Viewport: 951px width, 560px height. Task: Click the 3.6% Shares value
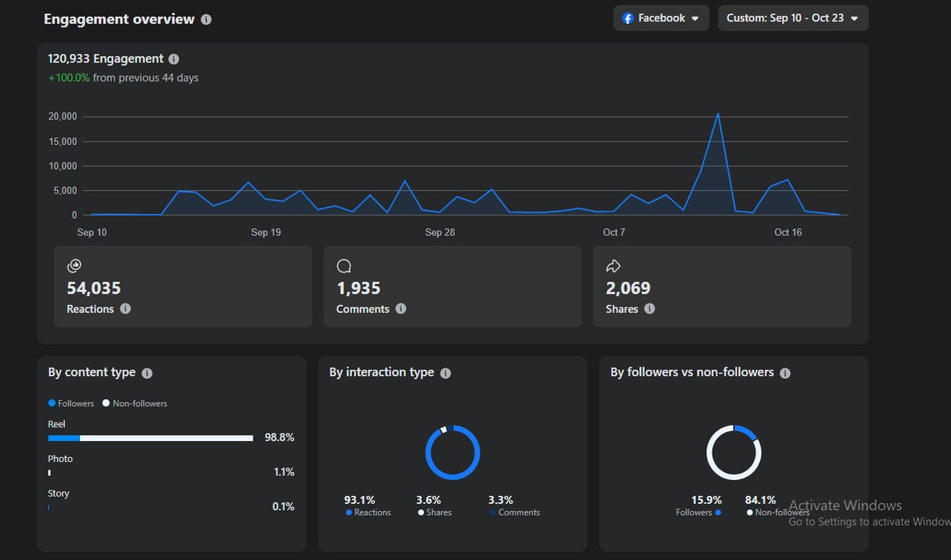click(429, 500)
